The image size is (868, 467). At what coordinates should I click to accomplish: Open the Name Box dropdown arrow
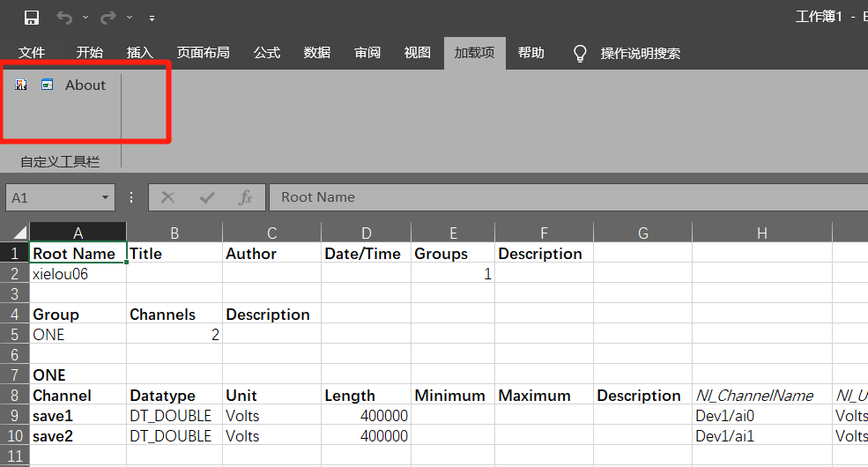pos(105,197)
